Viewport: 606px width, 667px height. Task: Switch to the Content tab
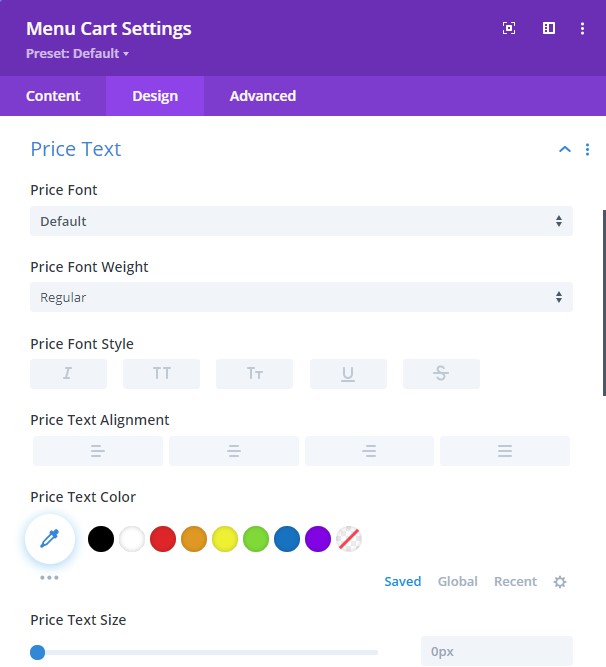[x=53, y=96]
